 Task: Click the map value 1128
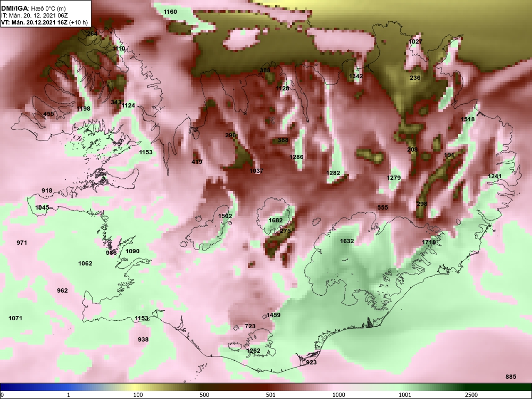282,88
